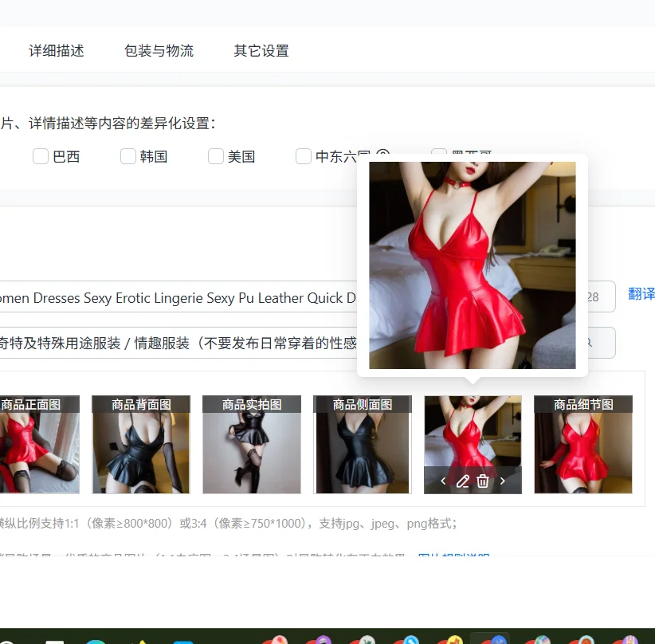Viewport: 655px width, 644px height.
Task: Edit hovered image with pencil icon
Action: pos(462,481)
